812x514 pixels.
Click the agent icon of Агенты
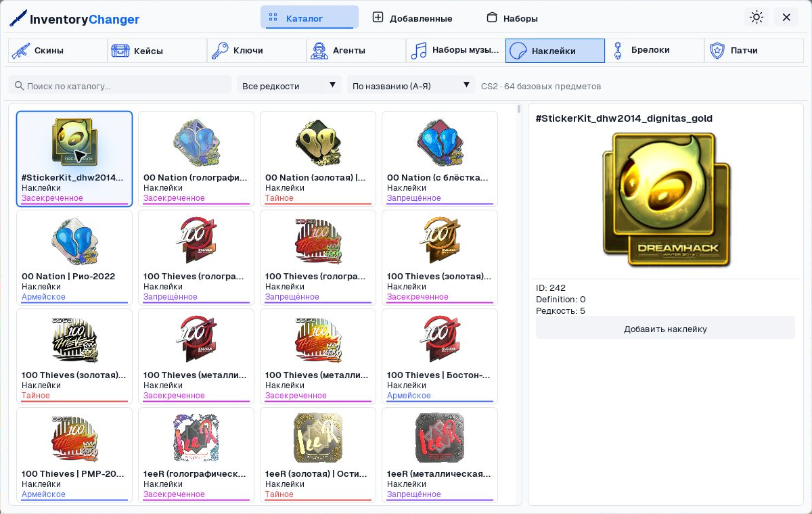pyautogui.click(x=319, y=51)
